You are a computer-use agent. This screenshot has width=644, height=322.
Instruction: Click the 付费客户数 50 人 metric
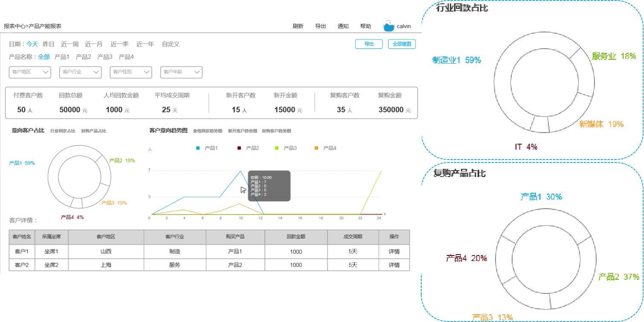28,102
